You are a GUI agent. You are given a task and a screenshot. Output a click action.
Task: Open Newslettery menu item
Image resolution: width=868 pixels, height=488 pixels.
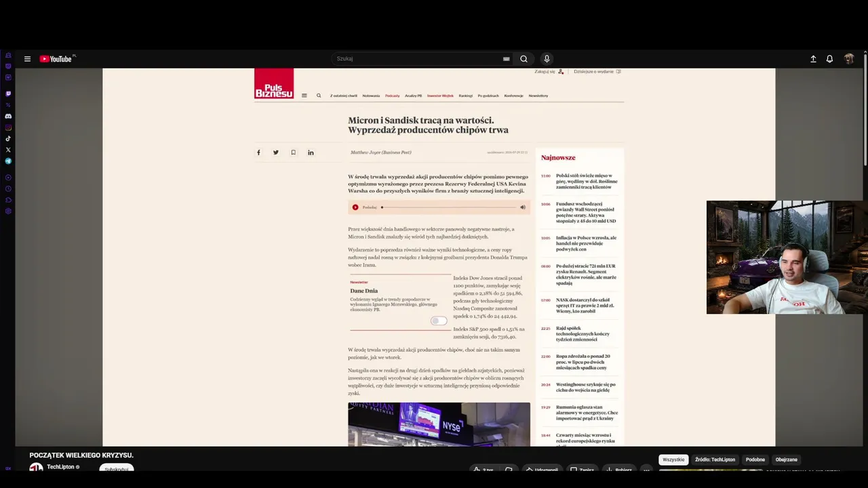(538, 96)
